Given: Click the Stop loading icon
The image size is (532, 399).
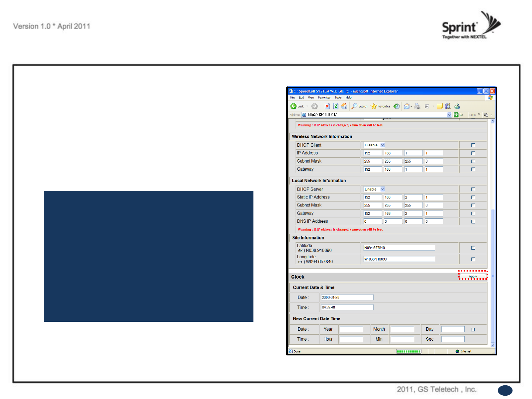Looking at the screenshot, I should coord(327,106).
